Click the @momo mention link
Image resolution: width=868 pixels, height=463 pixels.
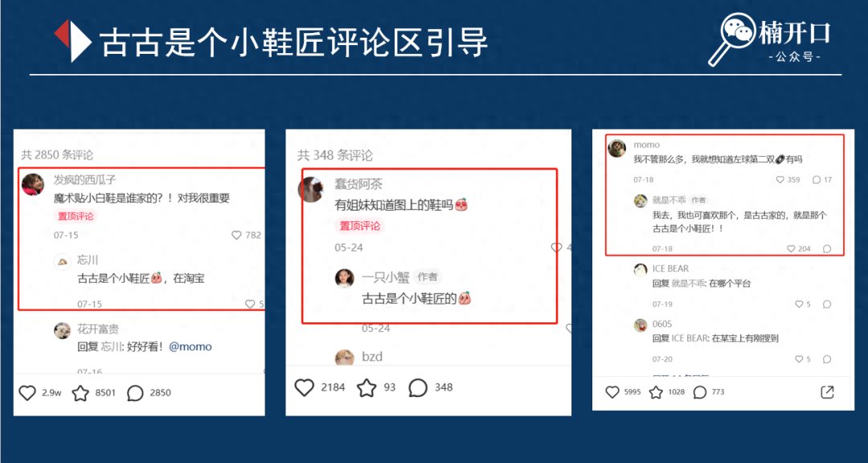tap(190, 346)
